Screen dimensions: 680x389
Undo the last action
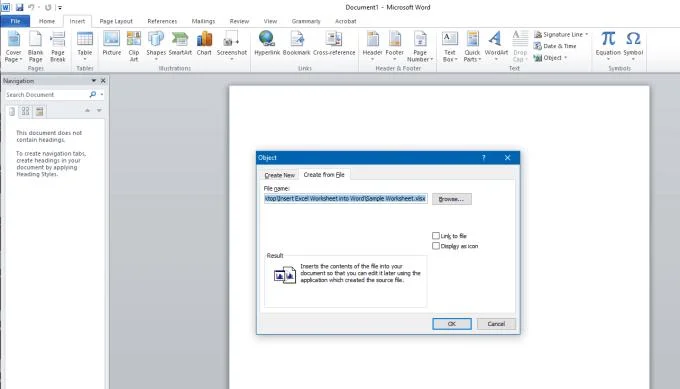(x=31, y=7)
